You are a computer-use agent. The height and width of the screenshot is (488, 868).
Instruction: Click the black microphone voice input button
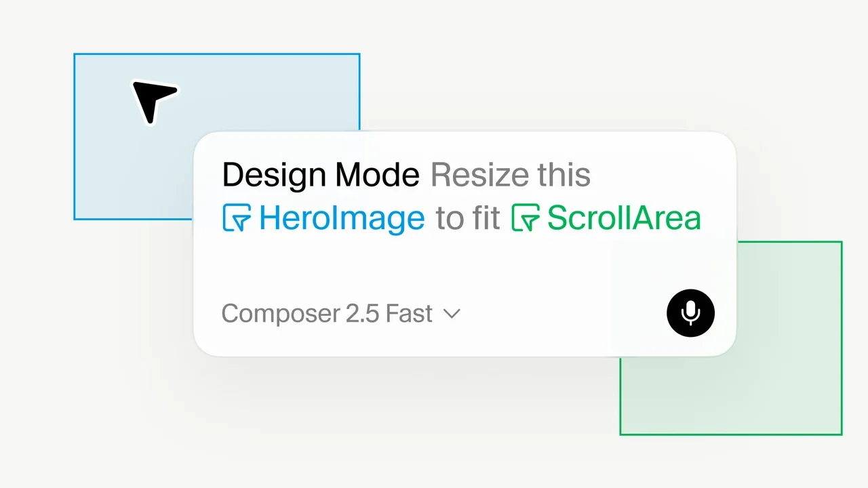pos(690,312)
